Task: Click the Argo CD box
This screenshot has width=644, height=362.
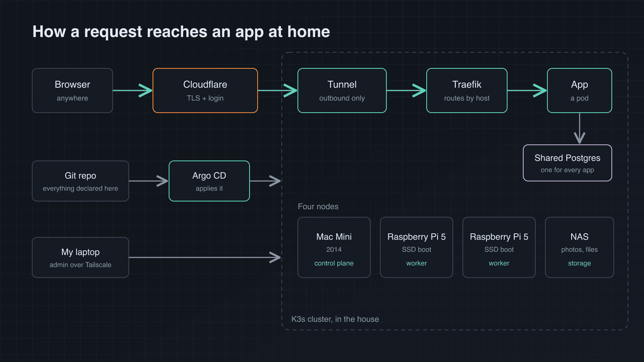Action: pyautogui.click(x=209, y=181)
